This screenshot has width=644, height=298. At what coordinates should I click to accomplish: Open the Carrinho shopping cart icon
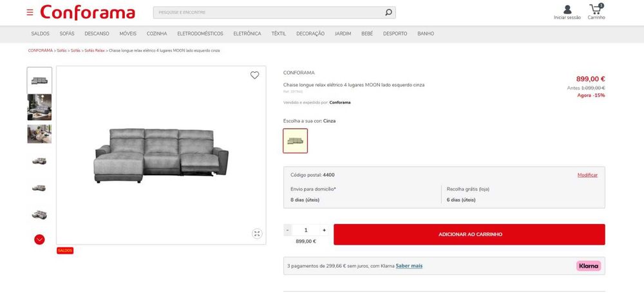[x=596, y=10]
